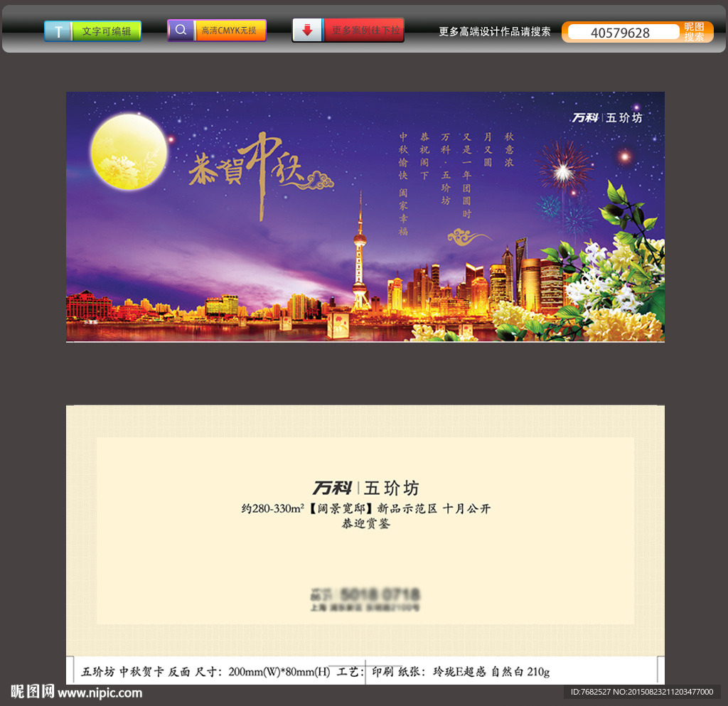Click the vertical text 秋意浓

(509, 149)
